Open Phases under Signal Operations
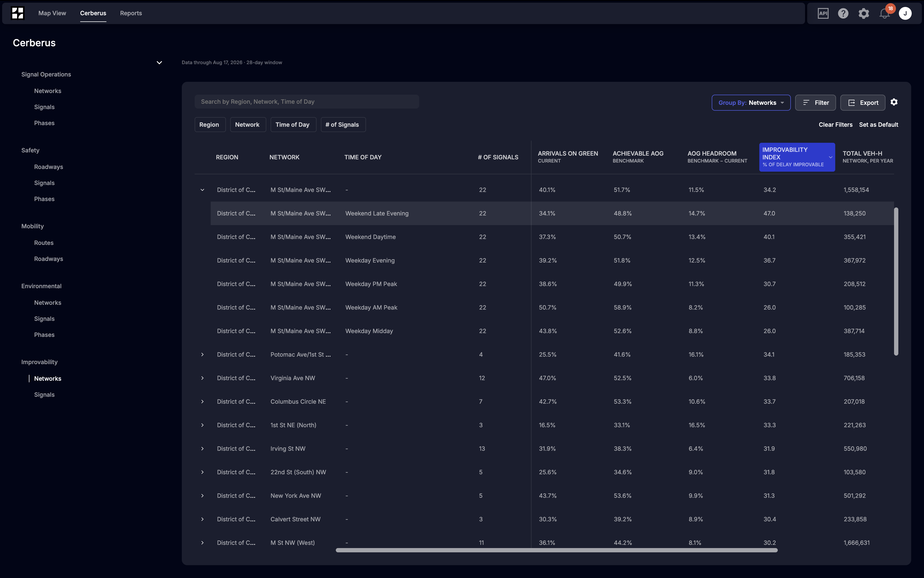 point(44,123)
